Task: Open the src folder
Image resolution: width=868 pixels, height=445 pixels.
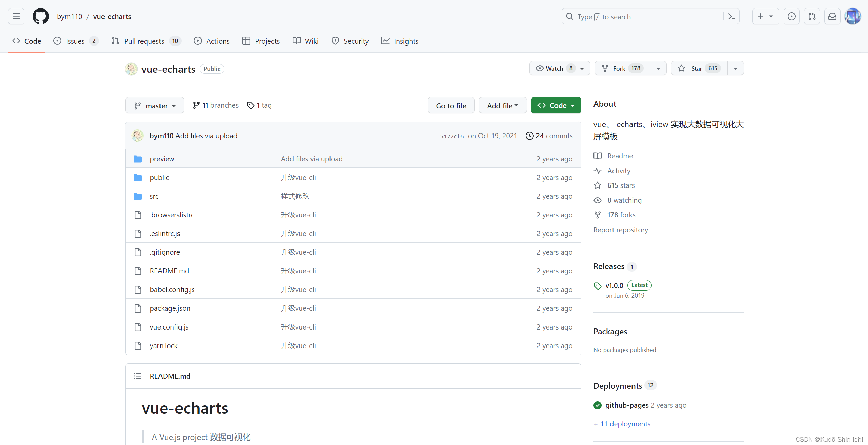Action: pyautogui.click(x=154, y=196)
